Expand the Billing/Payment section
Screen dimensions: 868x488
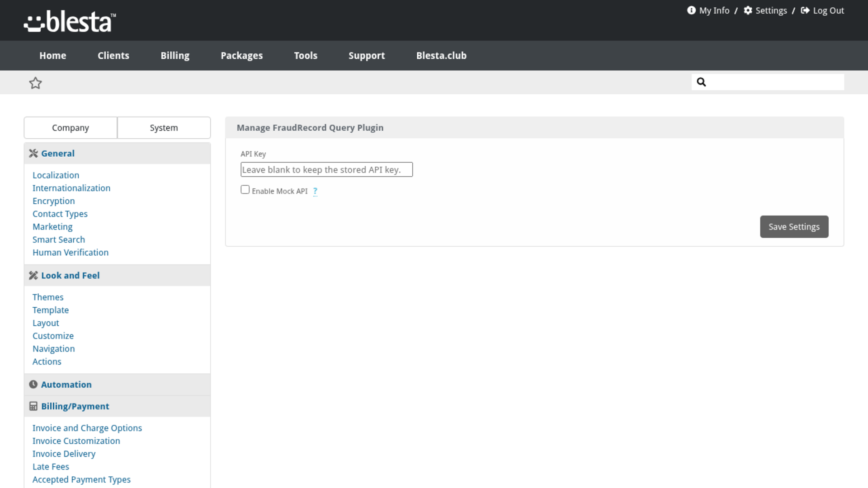tap(117, 406)
